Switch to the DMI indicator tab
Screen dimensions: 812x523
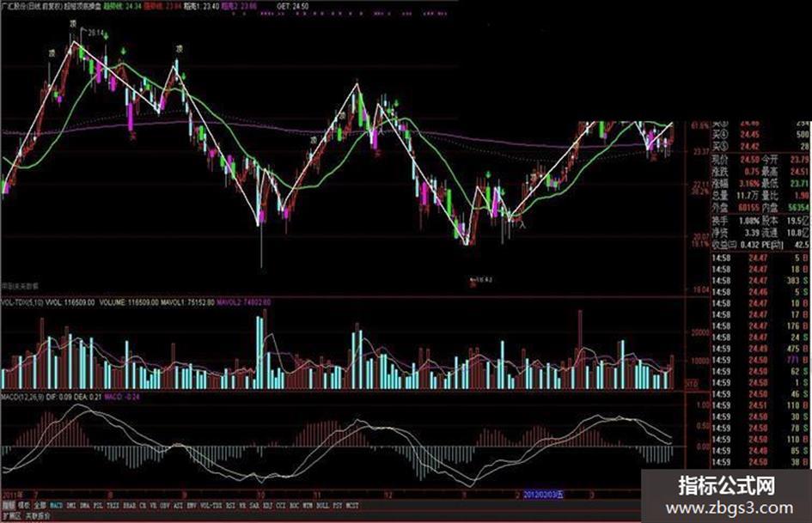[x=71, y=505]
